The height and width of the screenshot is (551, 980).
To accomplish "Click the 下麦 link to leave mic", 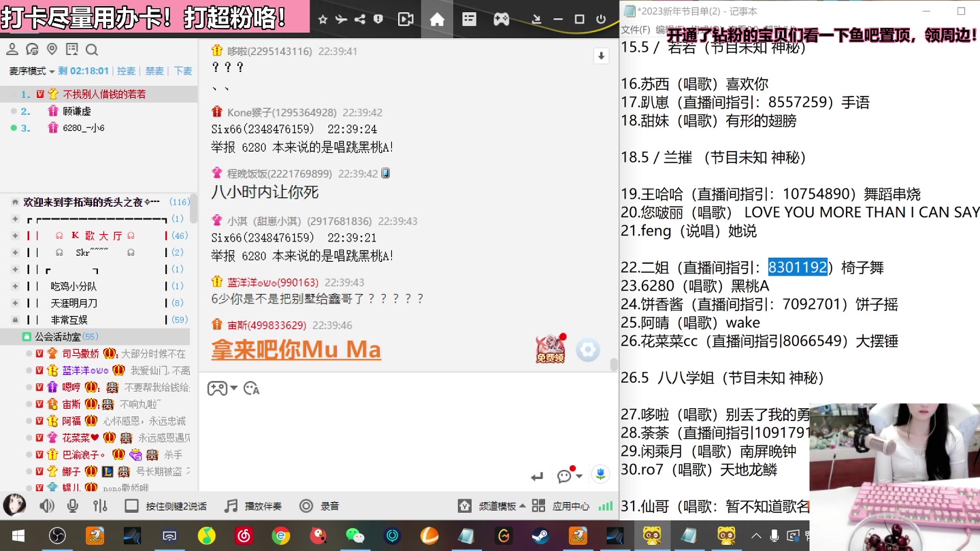I will point(182,70).
